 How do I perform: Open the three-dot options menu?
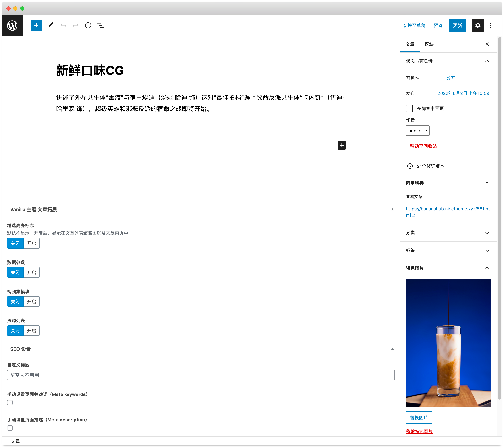point(490,25)
